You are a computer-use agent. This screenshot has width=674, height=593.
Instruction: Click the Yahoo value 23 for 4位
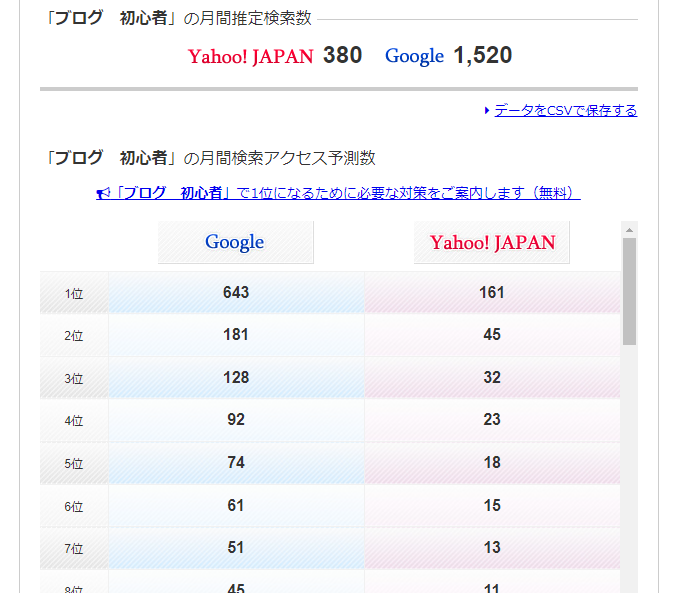click(492, 419)
